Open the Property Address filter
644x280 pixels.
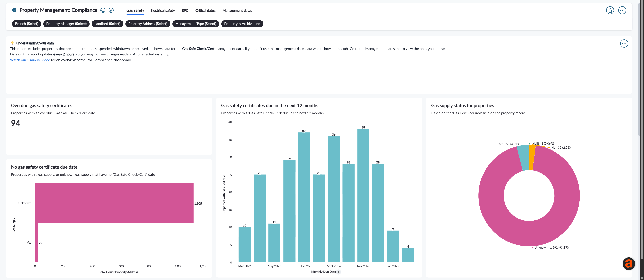(148, 24)
